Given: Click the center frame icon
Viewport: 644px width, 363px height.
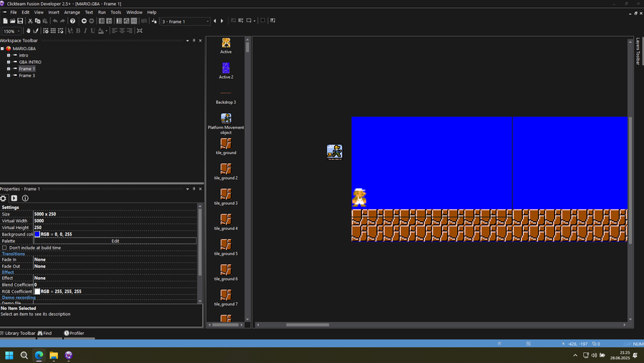Looking at the screenshot, I should (x=140, y=31).
